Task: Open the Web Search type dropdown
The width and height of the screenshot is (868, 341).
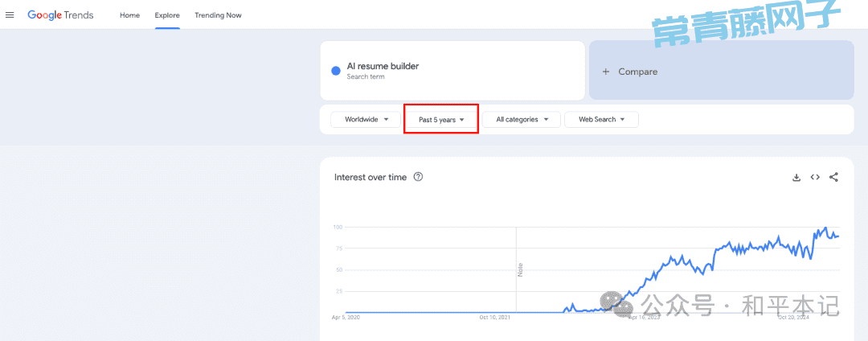Action: click(601, 120)
